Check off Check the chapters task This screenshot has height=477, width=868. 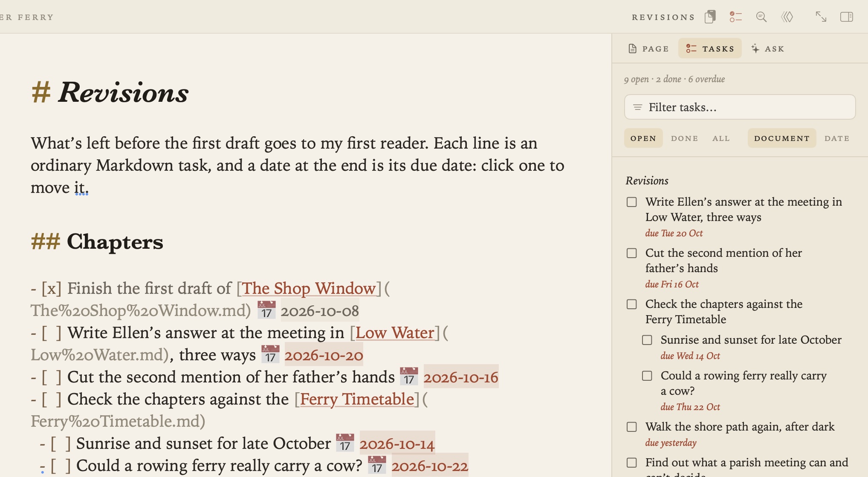[632, 304]
